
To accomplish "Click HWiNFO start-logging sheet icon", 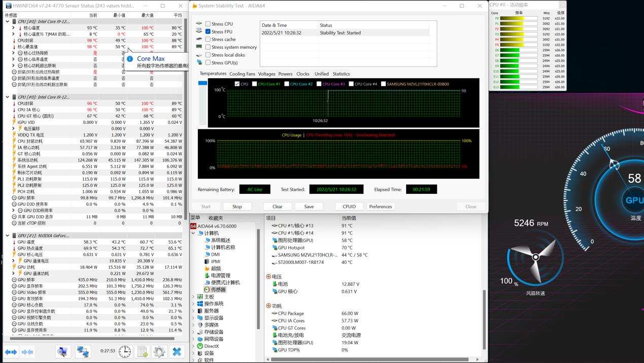I will click(143, 351).
